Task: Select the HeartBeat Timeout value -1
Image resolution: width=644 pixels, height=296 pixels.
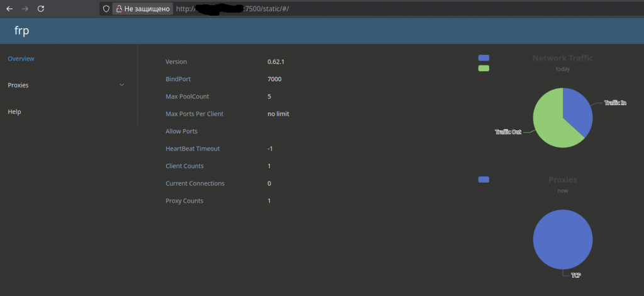Action: (270, 149)
